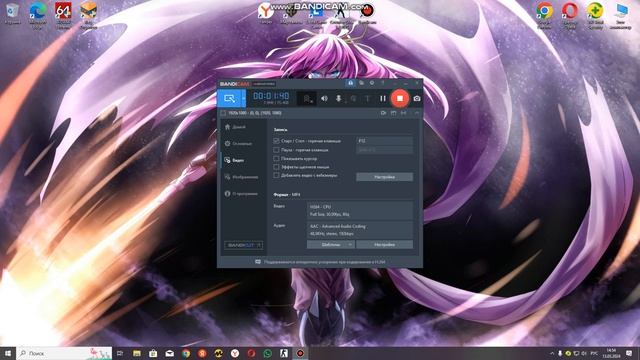Pause the Bandicam recording

[x=382, y=98]
